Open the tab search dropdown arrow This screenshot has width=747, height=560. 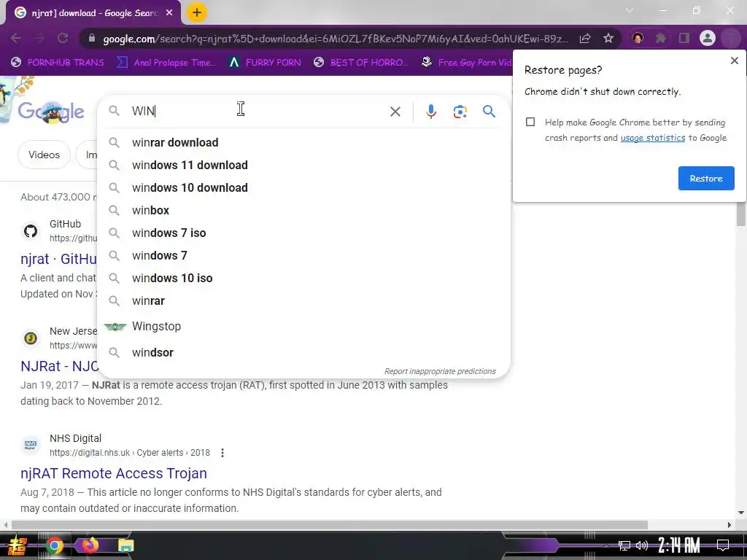pyautogui.click(x=630, y=10)
